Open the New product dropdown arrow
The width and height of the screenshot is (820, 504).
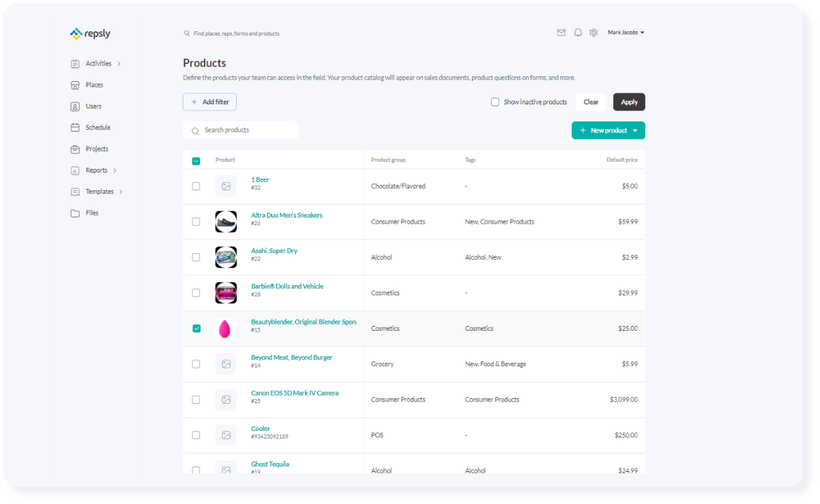(635, 130)
